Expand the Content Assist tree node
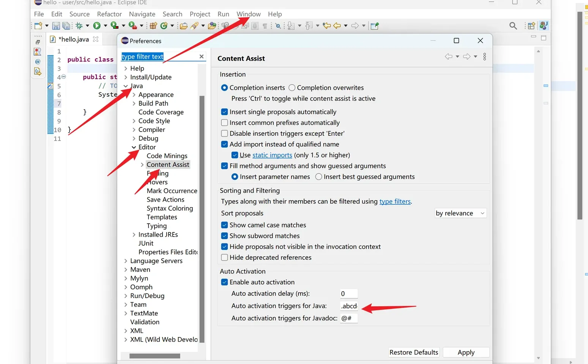Viewport: 588px width, 364px height. point(142,165)
